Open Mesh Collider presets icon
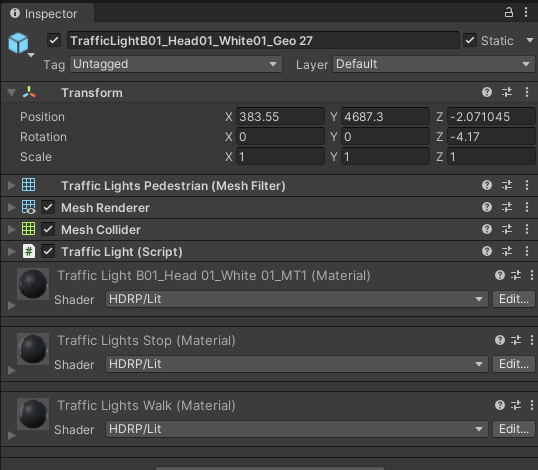 tap(507, 229)
